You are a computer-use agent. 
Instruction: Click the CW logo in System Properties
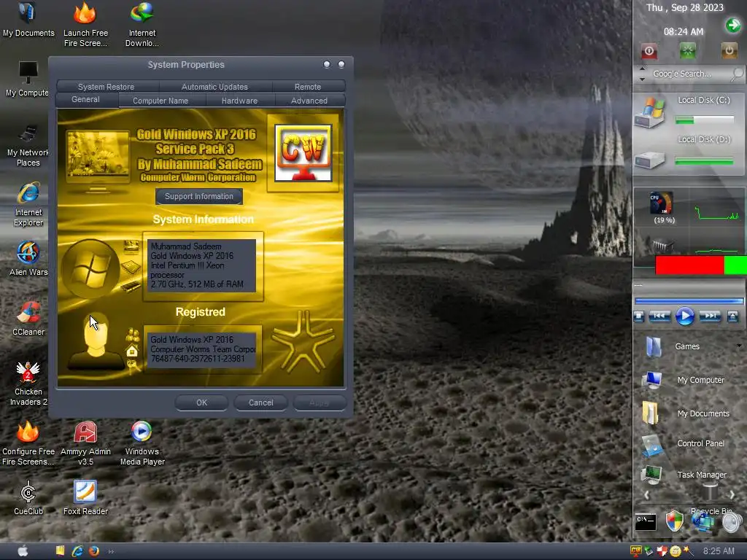[303, 153]
